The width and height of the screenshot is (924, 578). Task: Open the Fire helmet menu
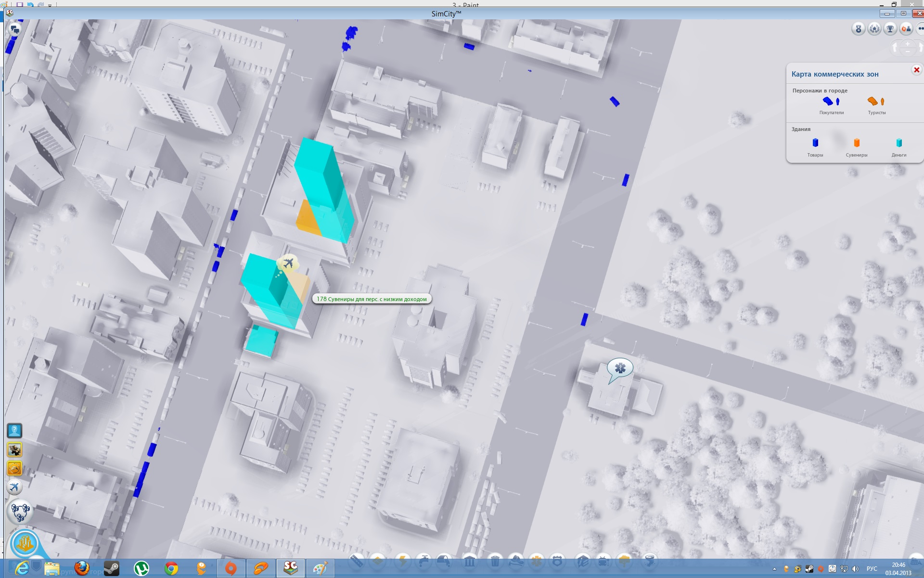[516, 561]
